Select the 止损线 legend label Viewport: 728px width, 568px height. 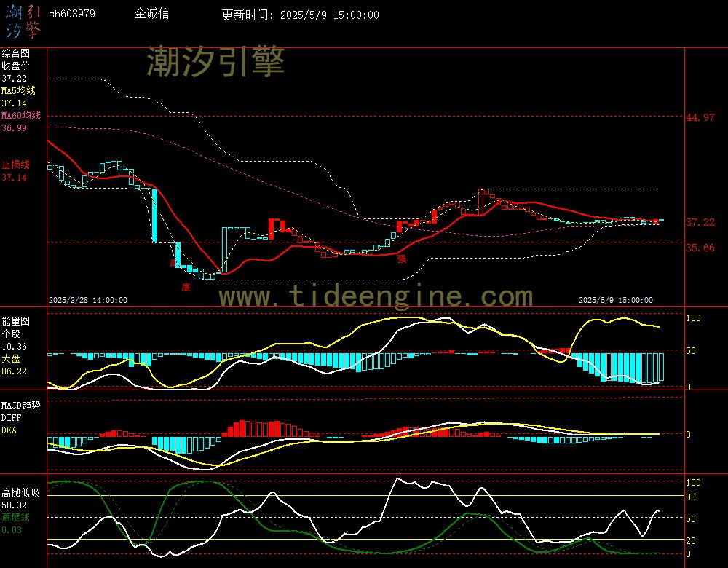(16, 165)
